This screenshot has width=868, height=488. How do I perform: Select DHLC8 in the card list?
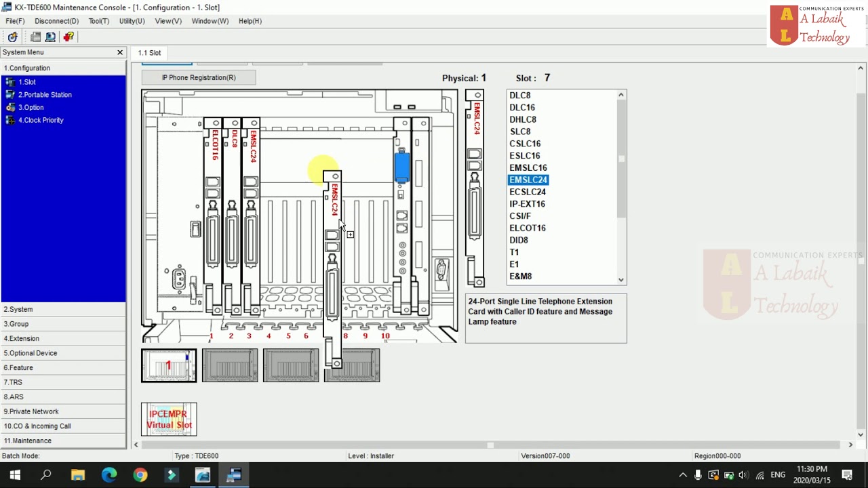click(523, 119)
